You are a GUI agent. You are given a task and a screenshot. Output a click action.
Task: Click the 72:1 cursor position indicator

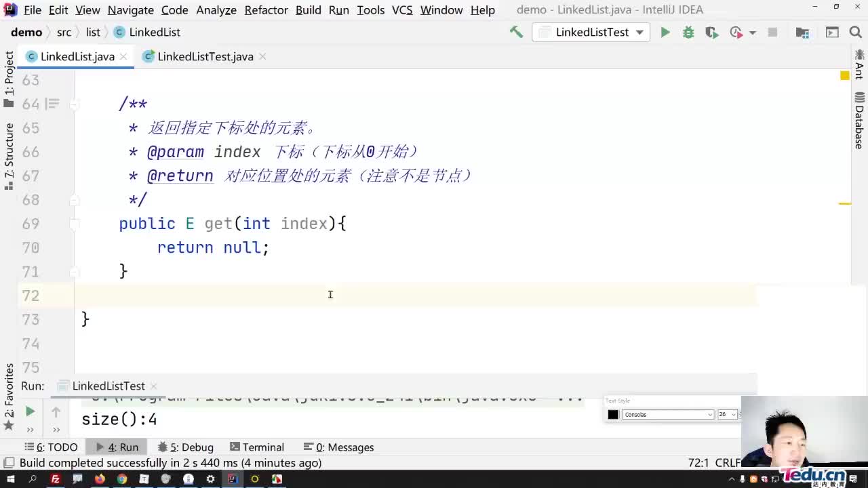pyautogui.click(x=698, y=463)
